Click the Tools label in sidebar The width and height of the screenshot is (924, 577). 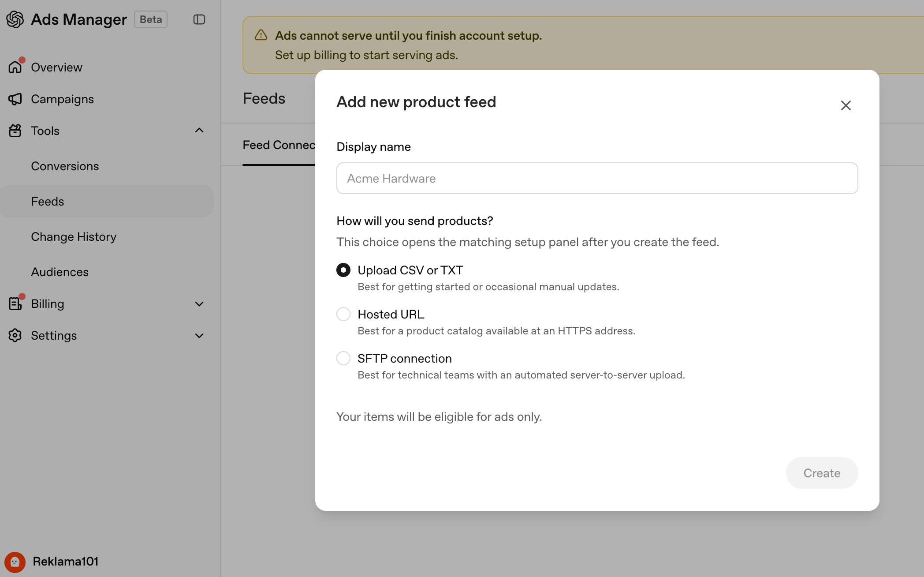tap(45, 131)
